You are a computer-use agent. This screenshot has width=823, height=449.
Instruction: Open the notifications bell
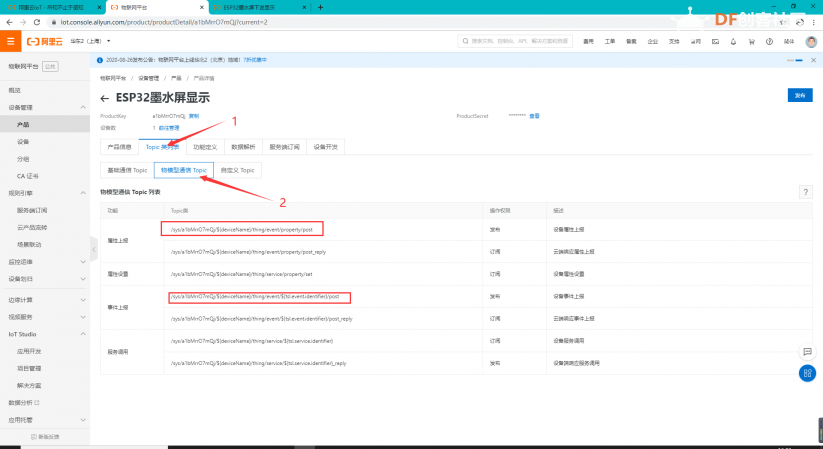(733, 41)
